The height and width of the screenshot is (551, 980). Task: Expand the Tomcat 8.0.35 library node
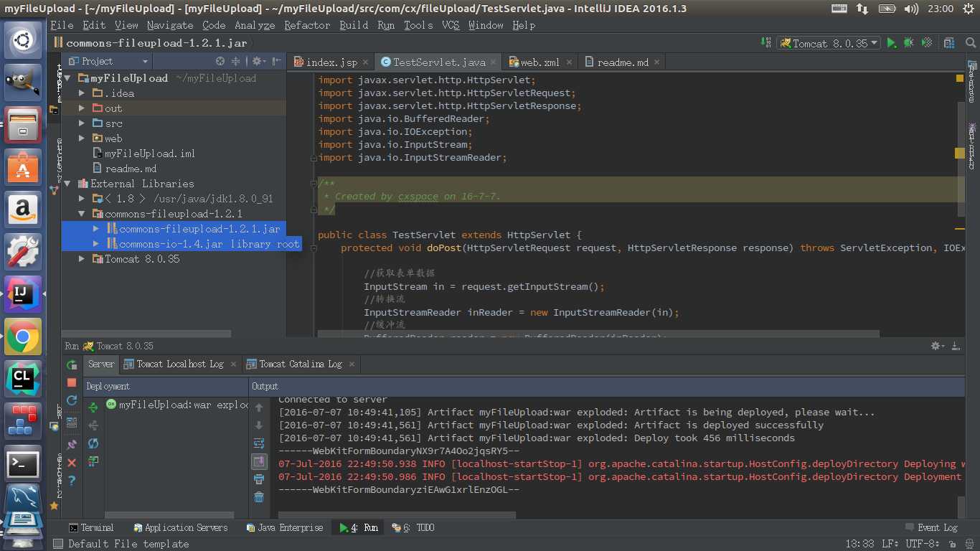click(82, 259)
